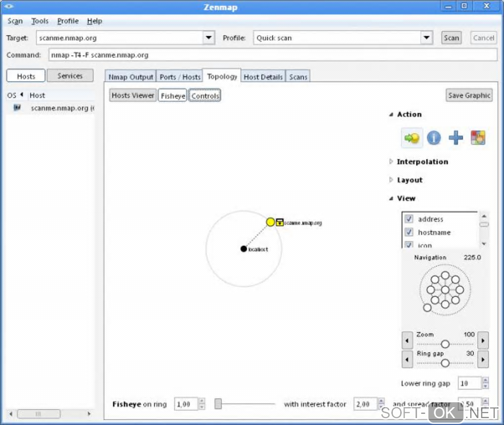This screenshot has height=425, width=504.
Task: Click the Scan button
Action: [x=451, y=38]
